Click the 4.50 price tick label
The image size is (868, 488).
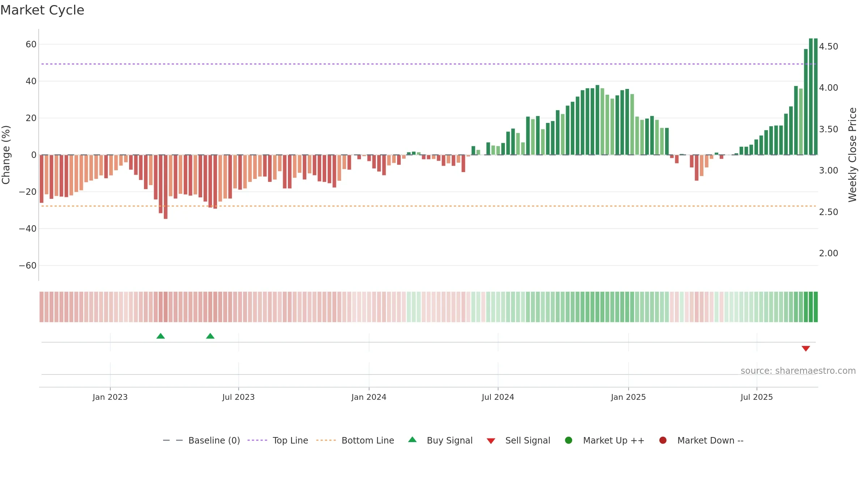[829, 47]
